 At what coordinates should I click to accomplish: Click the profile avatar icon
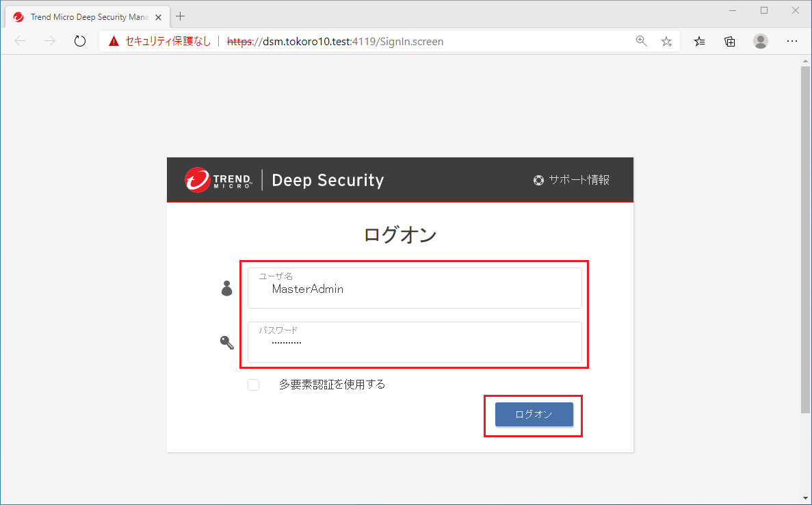coord(761,42)
